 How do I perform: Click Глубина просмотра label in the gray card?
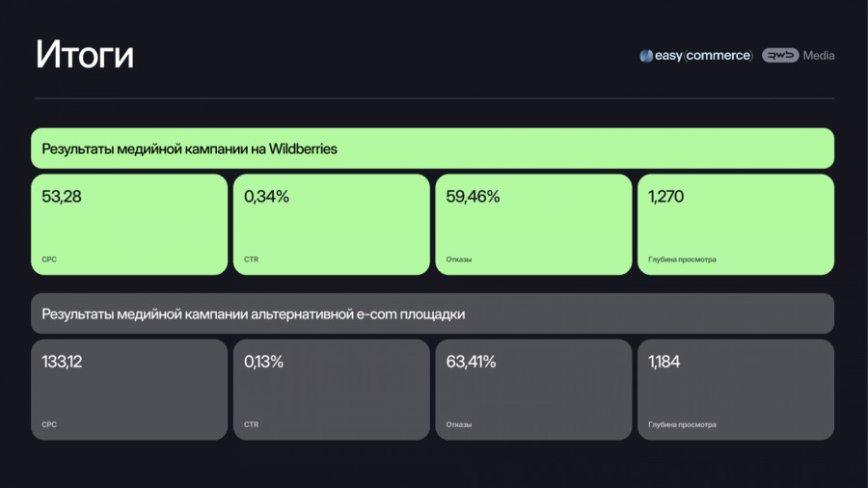click(682, 424)
